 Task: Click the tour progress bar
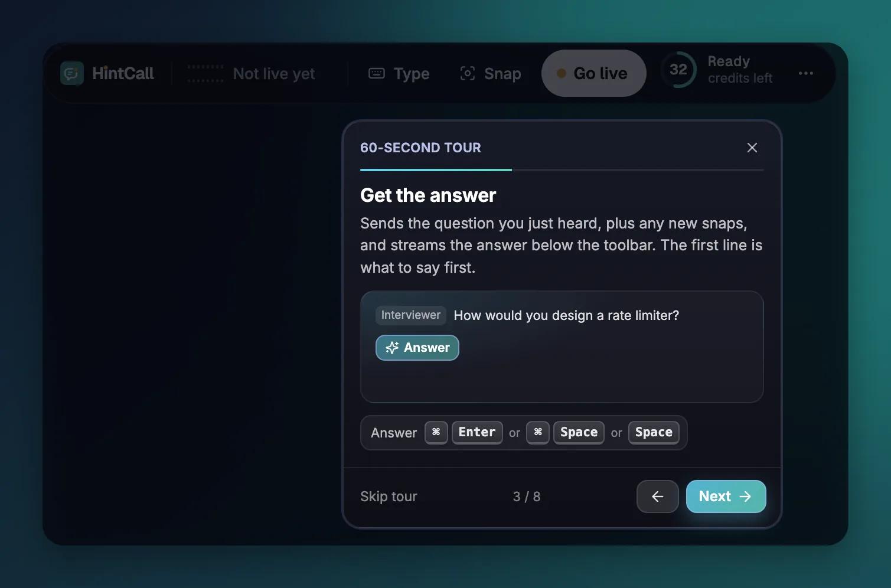pos(562,170)
